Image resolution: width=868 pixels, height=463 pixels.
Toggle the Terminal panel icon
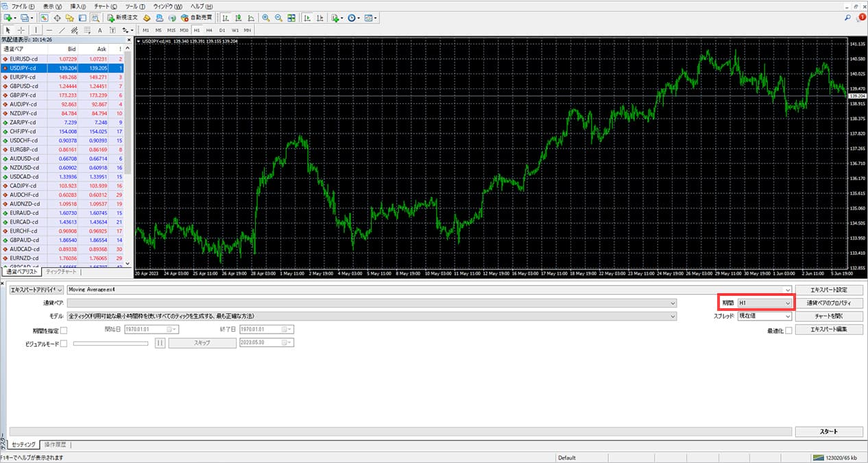(82, 17)
